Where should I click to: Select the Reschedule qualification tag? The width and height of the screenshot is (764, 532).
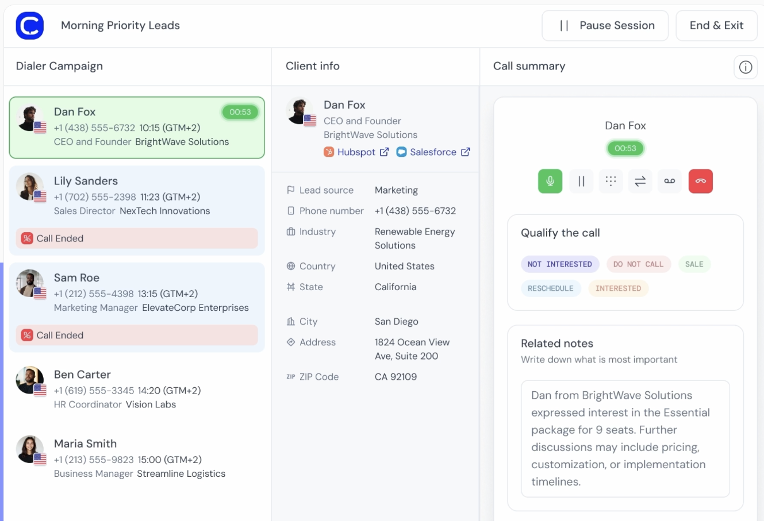point(550,288)
